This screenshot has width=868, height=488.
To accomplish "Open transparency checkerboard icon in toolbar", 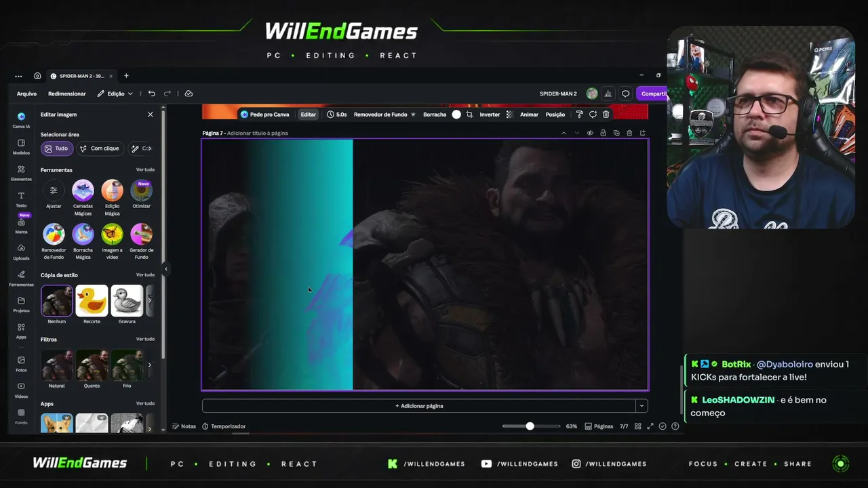I will (509, 115).
